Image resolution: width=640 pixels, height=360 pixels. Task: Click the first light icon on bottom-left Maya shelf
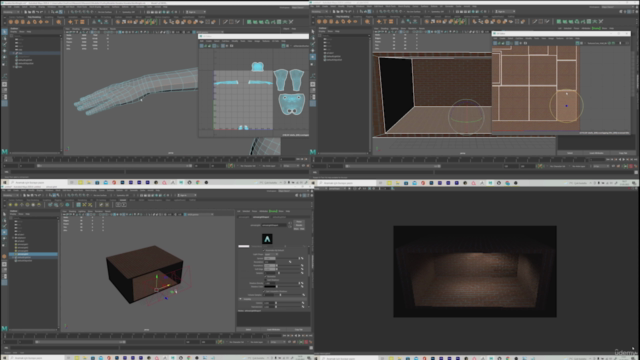click(x=11, y=204)
